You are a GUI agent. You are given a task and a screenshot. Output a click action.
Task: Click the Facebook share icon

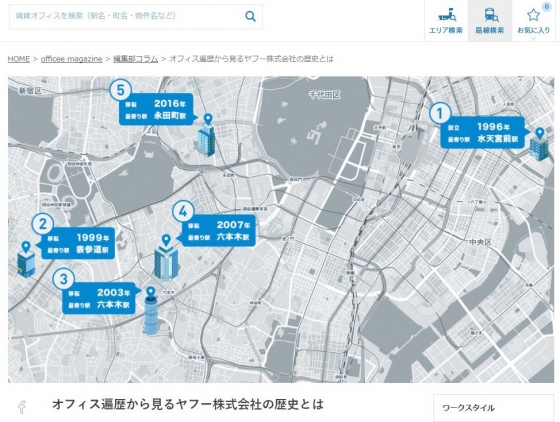[x=22, y=407]
